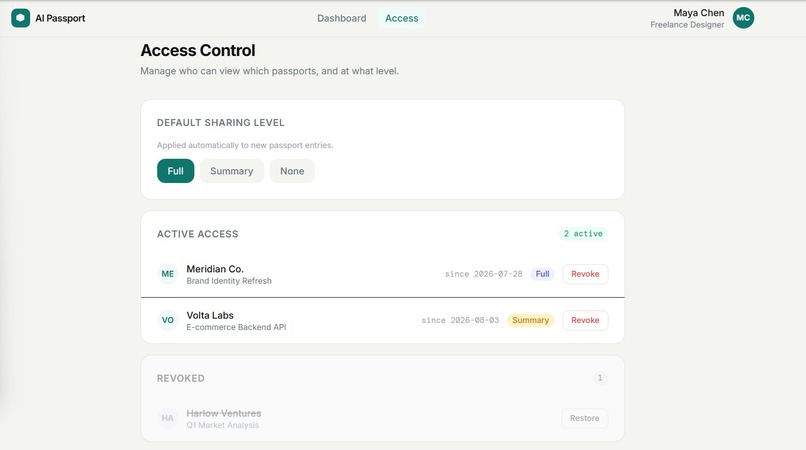Image resolution: width=806 pixels, height=450 pixels.
Task: Click the Access Control page heading
Action: pos(198,50)
